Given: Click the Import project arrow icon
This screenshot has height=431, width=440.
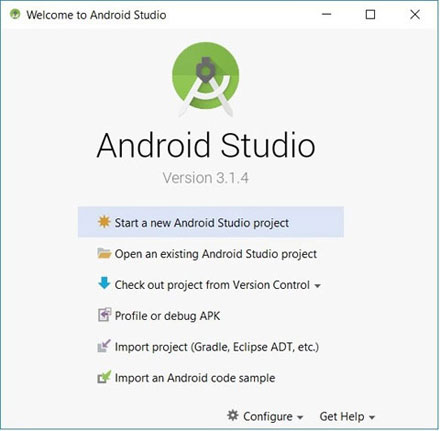Looking at the screenshot, I should 104,346.
